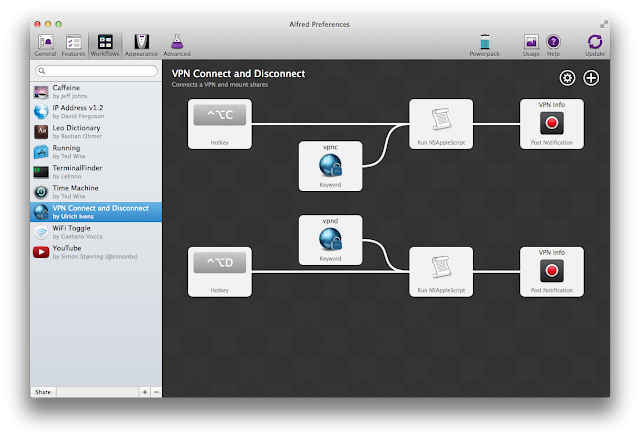
Task: Click 'Connects a VPN and mount shares' description
Action: [220, 85]
